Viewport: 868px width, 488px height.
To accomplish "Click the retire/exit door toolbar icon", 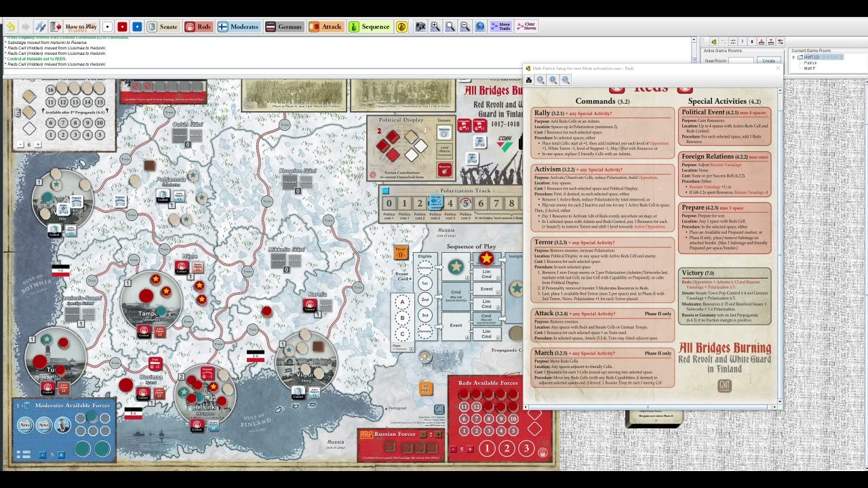I will (56, 26).
